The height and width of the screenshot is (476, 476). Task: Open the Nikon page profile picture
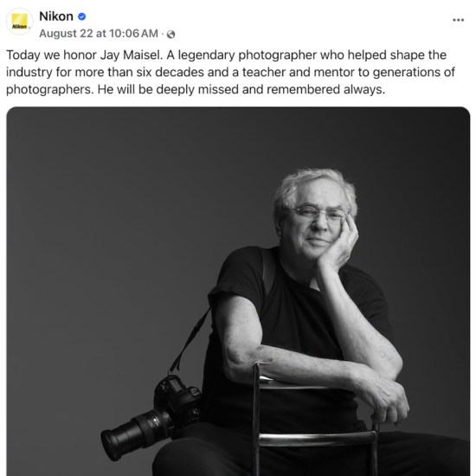[19, 22]
